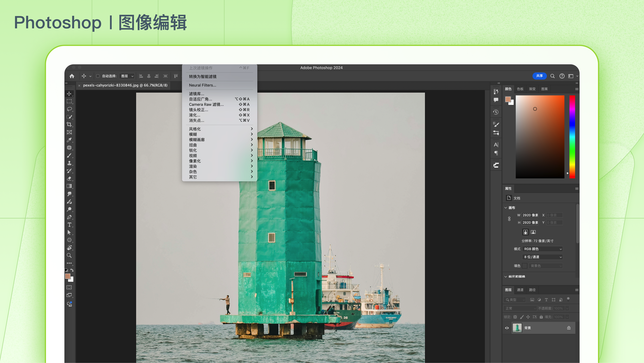Viewport: 644px width, 363px height.
Task: Pick a color in the color field
Action: 540,137
